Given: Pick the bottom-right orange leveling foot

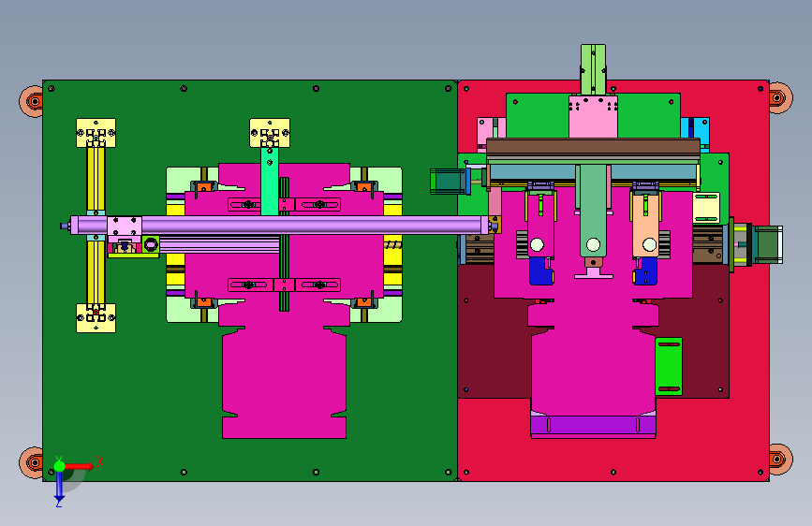Looking at the screenshot, I should coord(780,459).
